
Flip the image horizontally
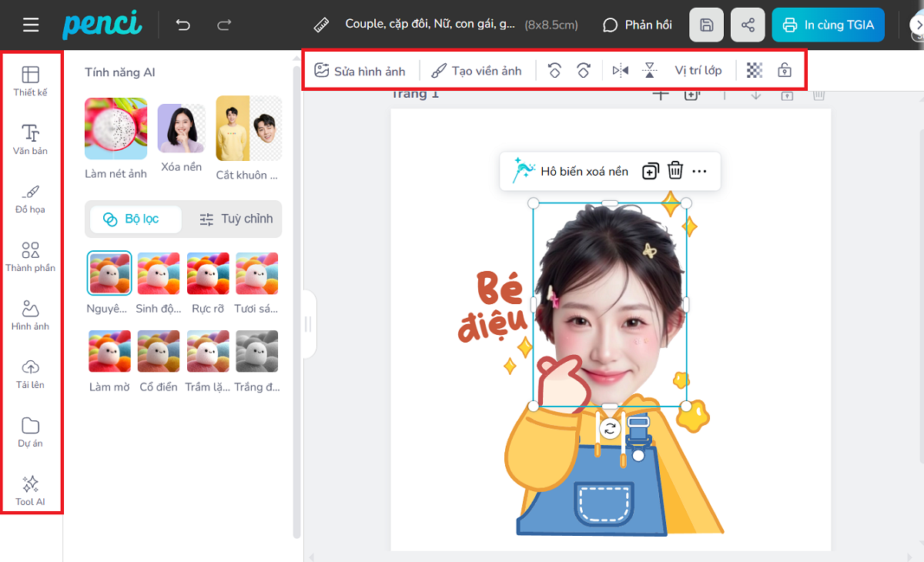pos(620,71)
